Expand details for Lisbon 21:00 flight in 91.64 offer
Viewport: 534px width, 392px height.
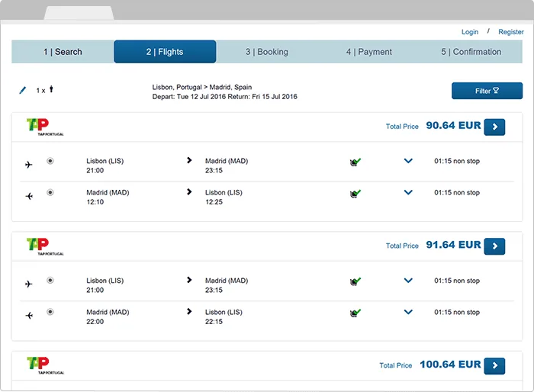(x=408, y=281)
